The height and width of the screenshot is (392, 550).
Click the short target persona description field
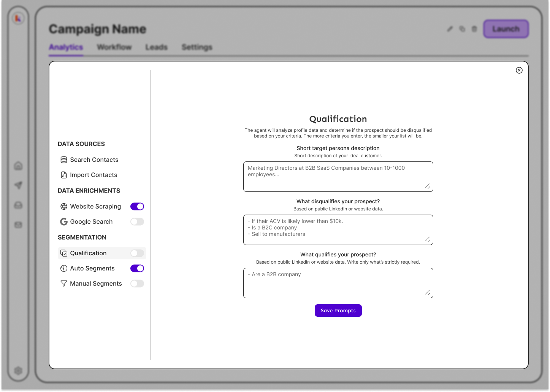pos(338,177)
